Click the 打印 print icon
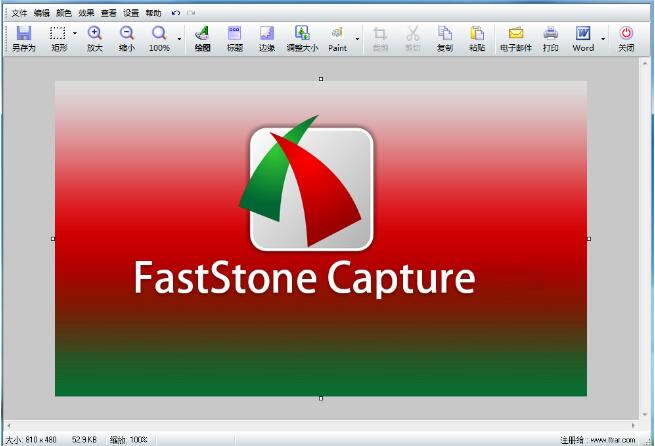This screenshot has width=655, height=446. tap(550, 38)
